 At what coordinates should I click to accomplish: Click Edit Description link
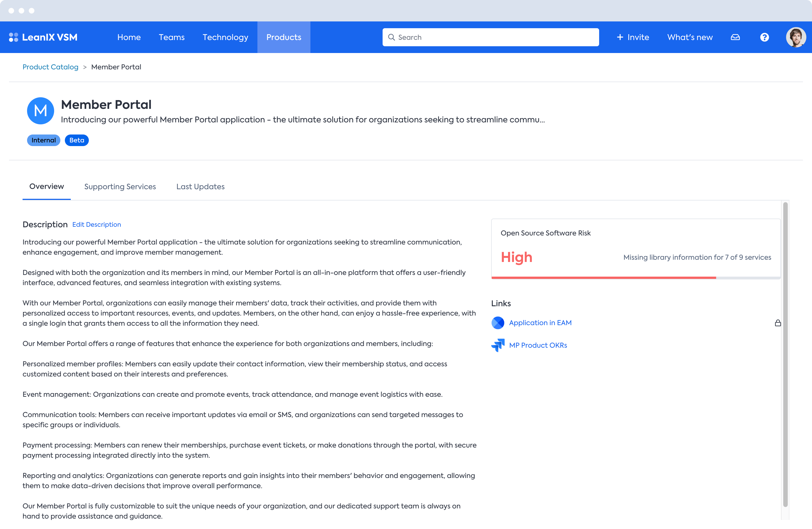point(96,224)
